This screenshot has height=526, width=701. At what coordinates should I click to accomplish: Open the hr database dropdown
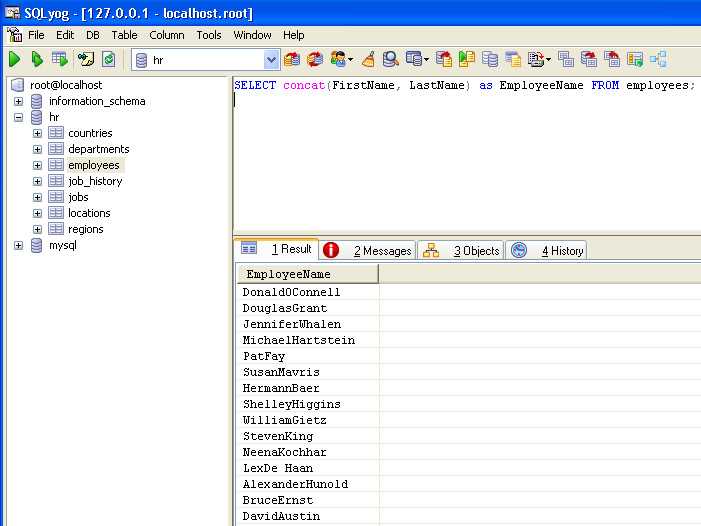point(269,60)
